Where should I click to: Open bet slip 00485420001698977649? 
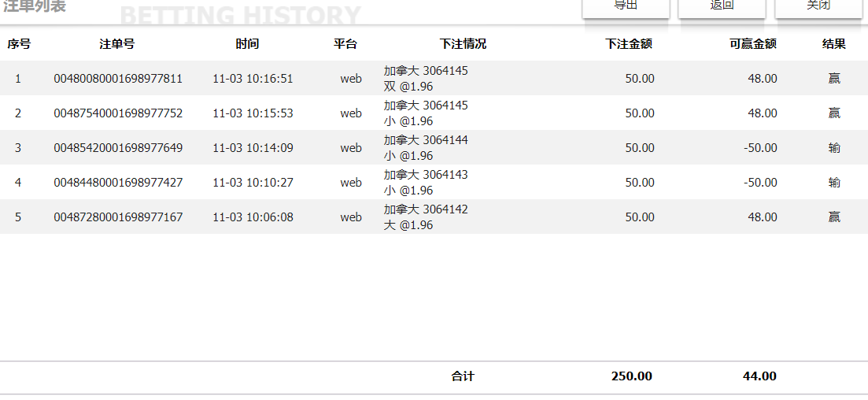118,148
